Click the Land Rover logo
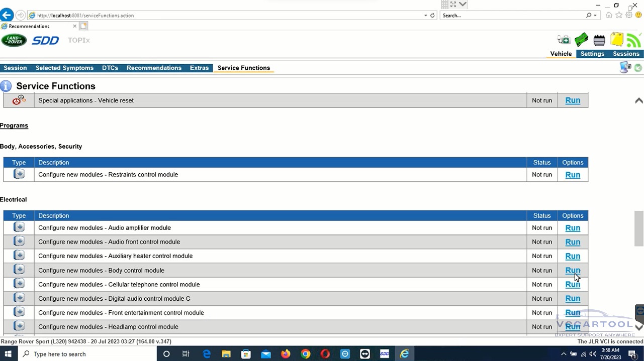 pos(14,40)
